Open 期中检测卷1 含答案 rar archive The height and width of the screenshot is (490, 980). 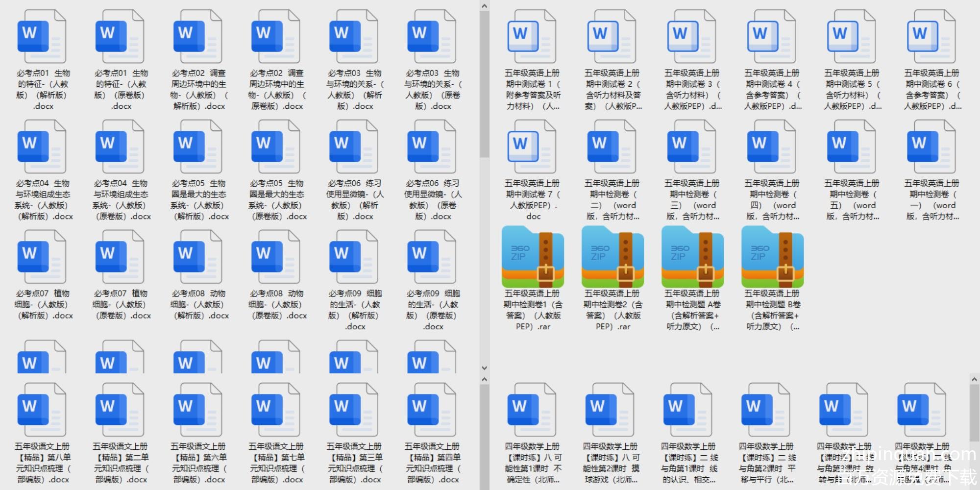[532, 257]
